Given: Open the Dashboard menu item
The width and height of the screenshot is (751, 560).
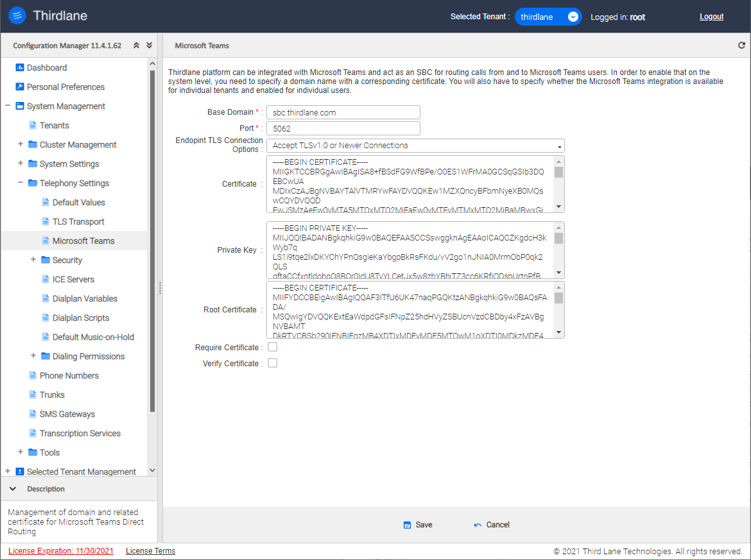Looking at the screenshot, I should [x=46, y=67].
